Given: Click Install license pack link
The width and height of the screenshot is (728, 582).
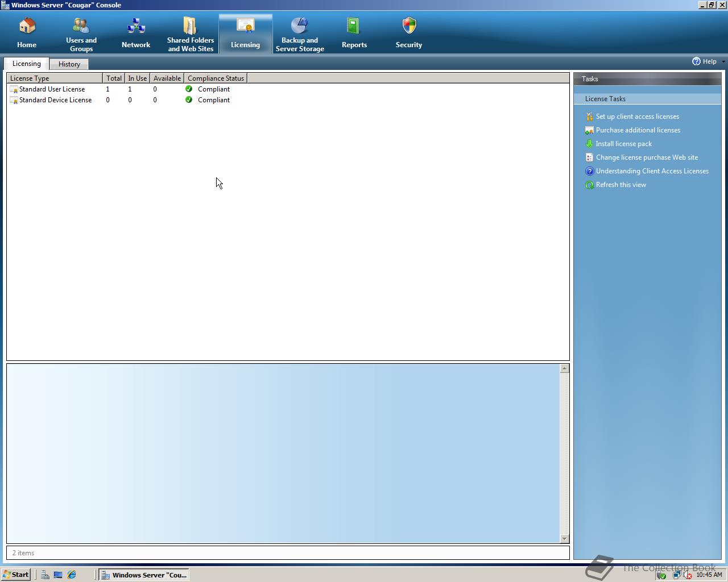Looking at the screenshot, I should [624, 144].
